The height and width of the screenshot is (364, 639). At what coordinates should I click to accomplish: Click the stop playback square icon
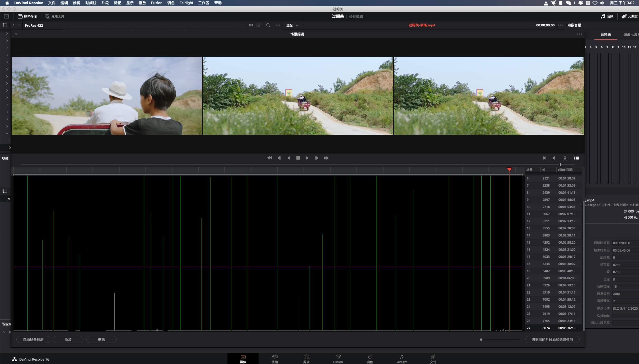coord(298,158)
